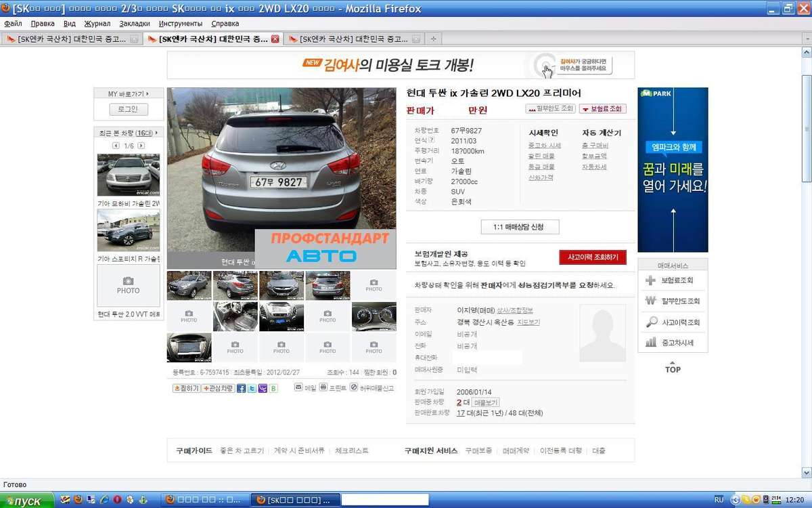Click the 찜하기 button

(187, 389)
